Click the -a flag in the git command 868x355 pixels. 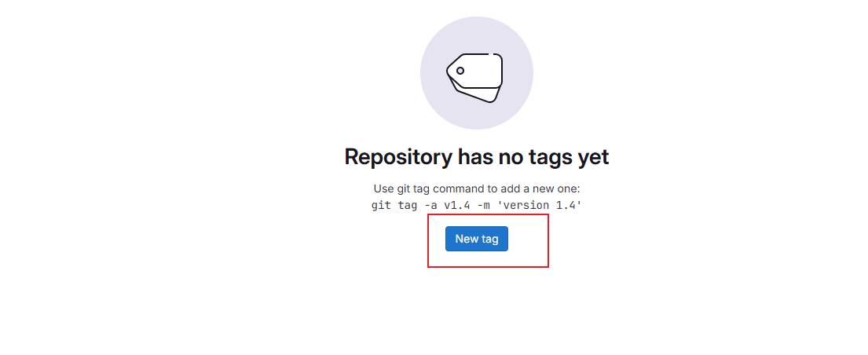pyautogui.click(x=430, y=206)
